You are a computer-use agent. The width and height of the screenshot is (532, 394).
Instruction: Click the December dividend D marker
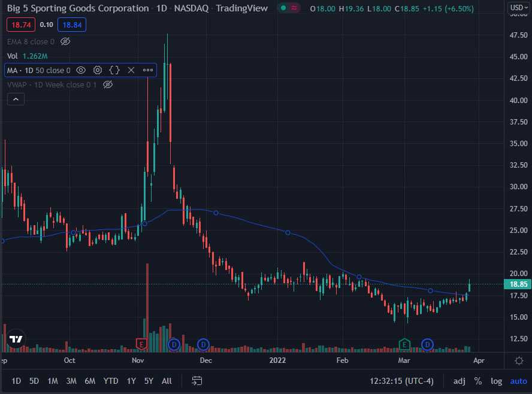tap(203, 345)
